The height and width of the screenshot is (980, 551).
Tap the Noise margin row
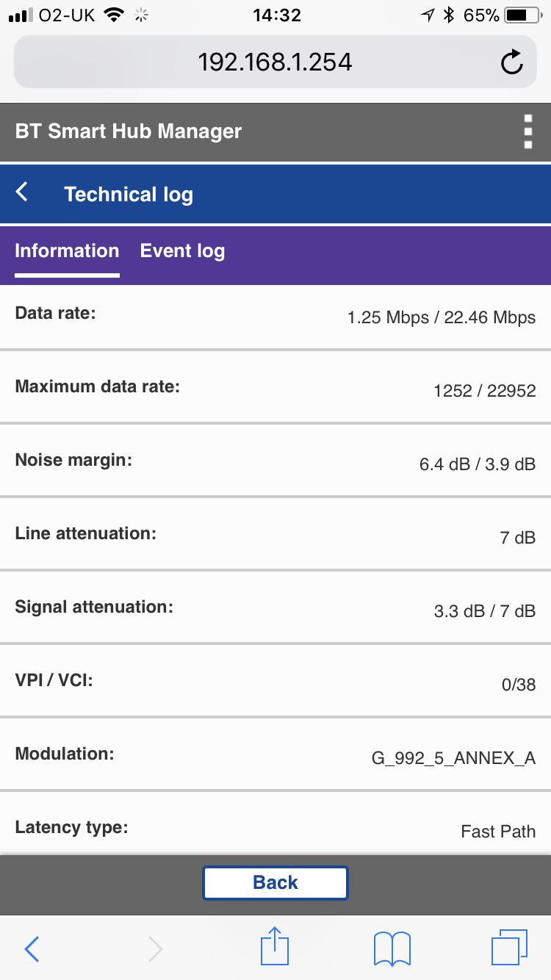pos(275,462)
